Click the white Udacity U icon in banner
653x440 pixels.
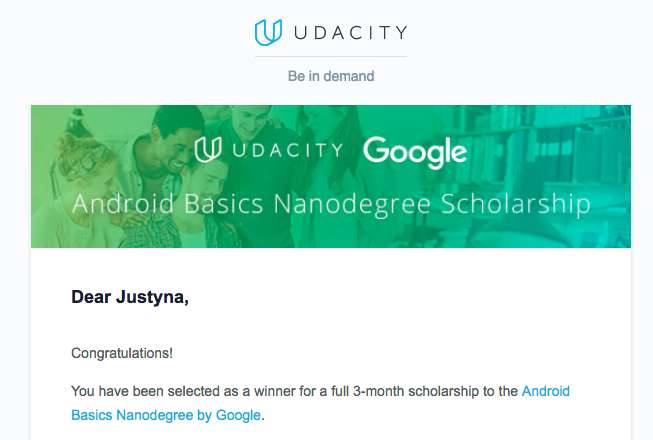pos(208,149)
